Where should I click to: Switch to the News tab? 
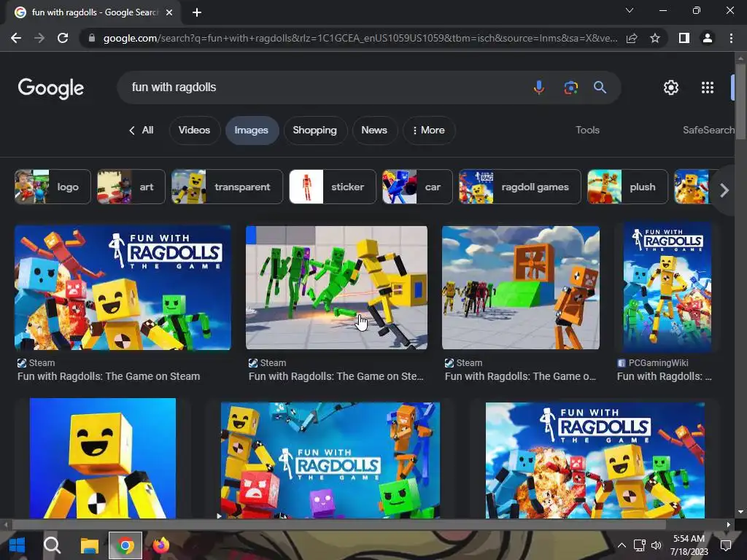point(374,130)
